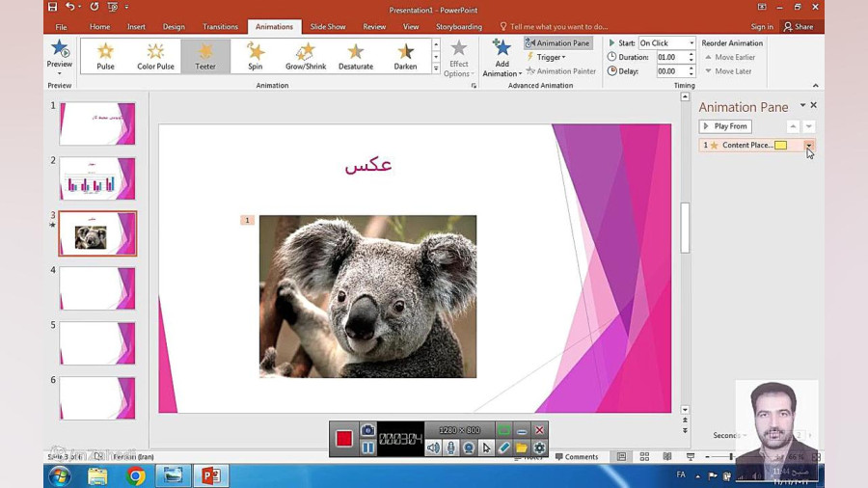The width and height of the screenshot is (868, 488).
Task: Expand the animation gallery More arrow
Action: pyautogui.click(x=436, y=69)
